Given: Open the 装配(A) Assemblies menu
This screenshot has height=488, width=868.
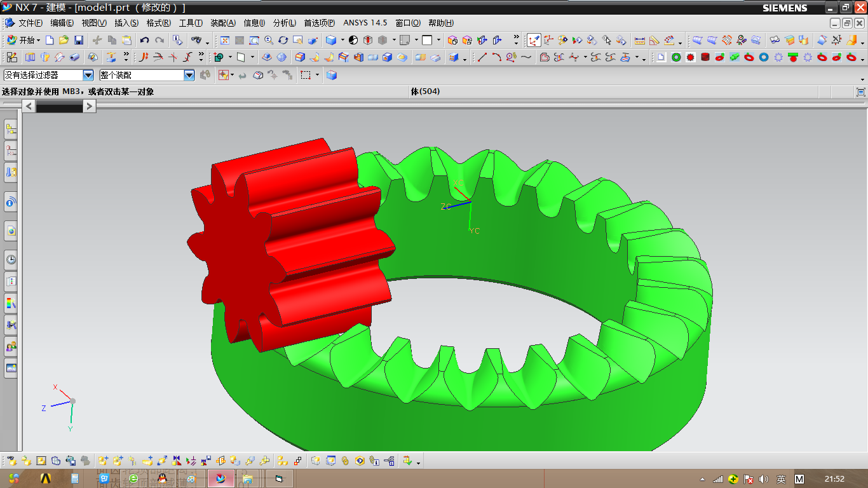Looking at the screenshot, I should tap(223, 23).
